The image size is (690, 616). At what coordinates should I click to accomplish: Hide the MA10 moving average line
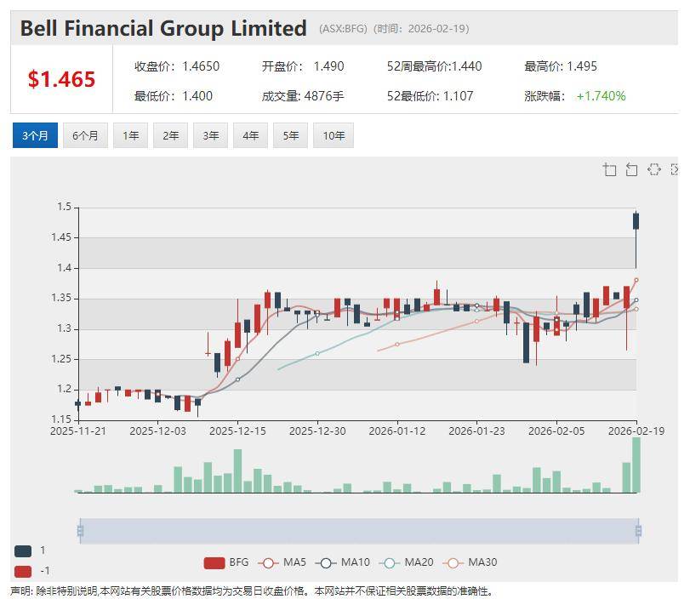(345, 562)
